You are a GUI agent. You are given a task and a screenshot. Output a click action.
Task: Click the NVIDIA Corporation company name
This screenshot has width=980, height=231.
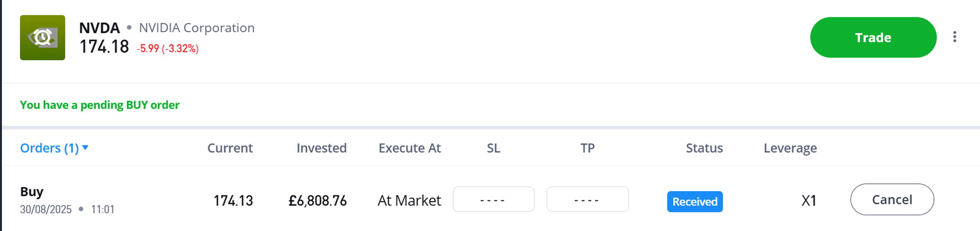196,28
